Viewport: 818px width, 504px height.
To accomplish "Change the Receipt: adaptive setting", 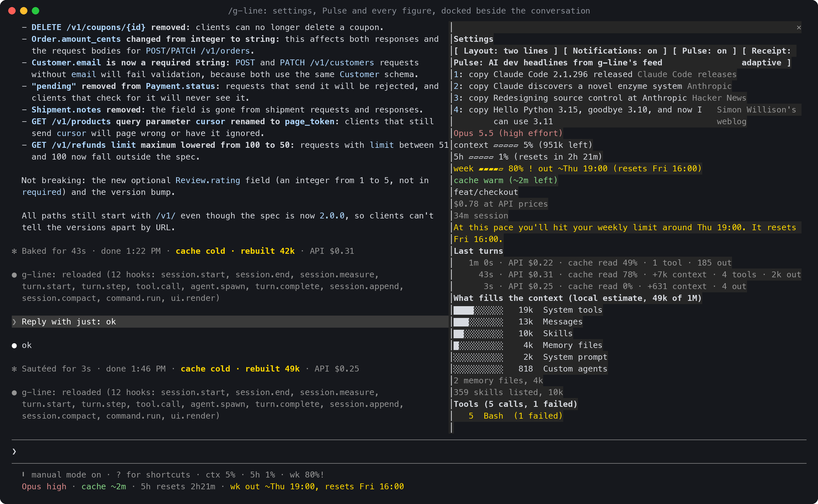I will pyautogui.click(x=767, y=57).
